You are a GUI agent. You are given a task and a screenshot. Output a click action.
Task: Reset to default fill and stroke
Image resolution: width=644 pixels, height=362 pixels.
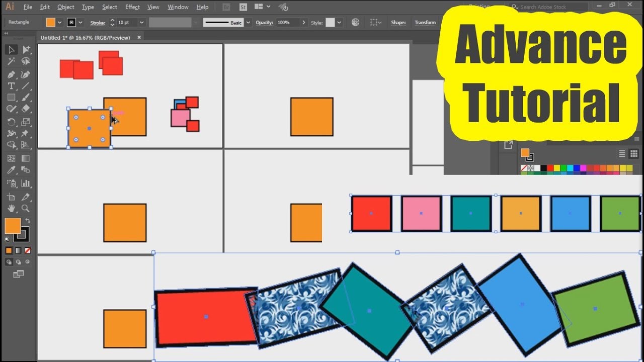tap(7, 239)
